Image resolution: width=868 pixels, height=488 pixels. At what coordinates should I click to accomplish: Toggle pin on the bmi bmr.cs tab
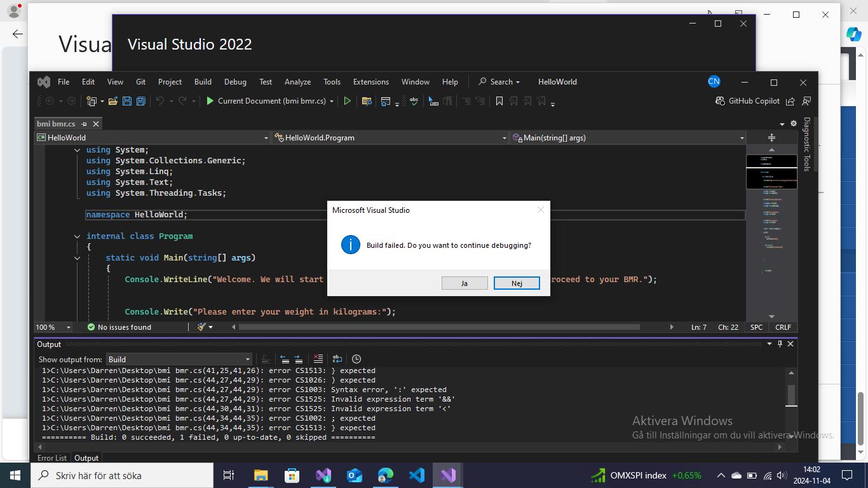(85, 124)
